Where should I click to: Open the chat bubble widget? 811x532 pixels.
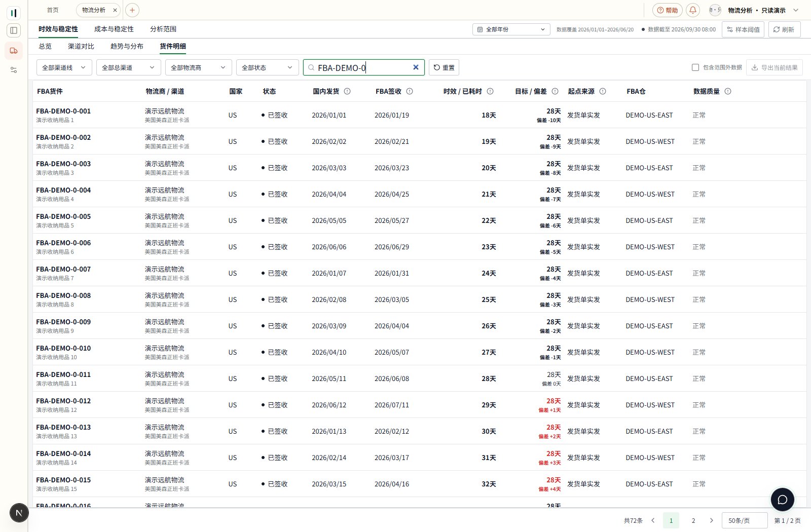click(783, 500)
